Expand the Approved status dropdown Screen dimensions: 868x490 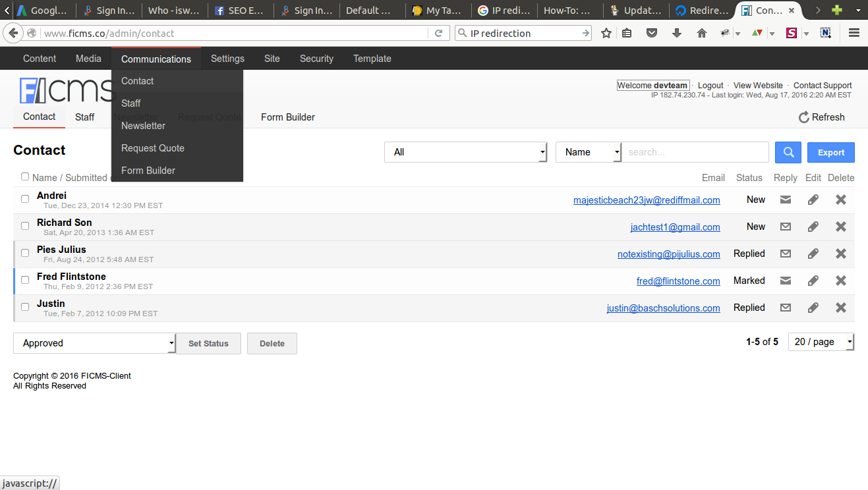94,343
